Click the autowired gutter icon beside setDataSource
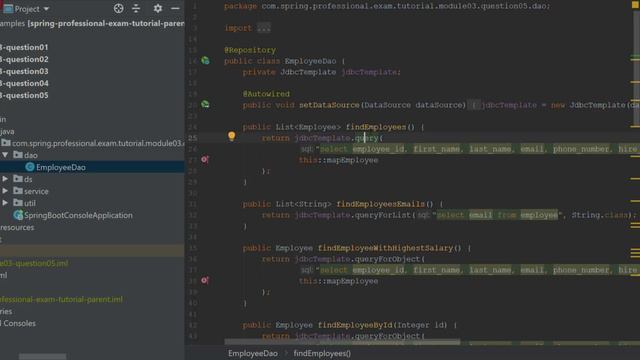This screenshot has width=640, height=360. [x=205, y=104]
